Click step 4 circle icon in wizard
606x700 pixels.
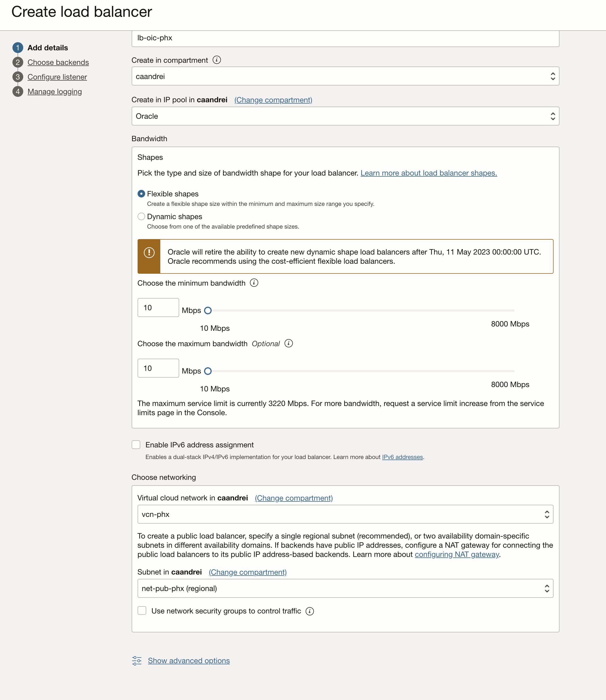tap(18, 91)
